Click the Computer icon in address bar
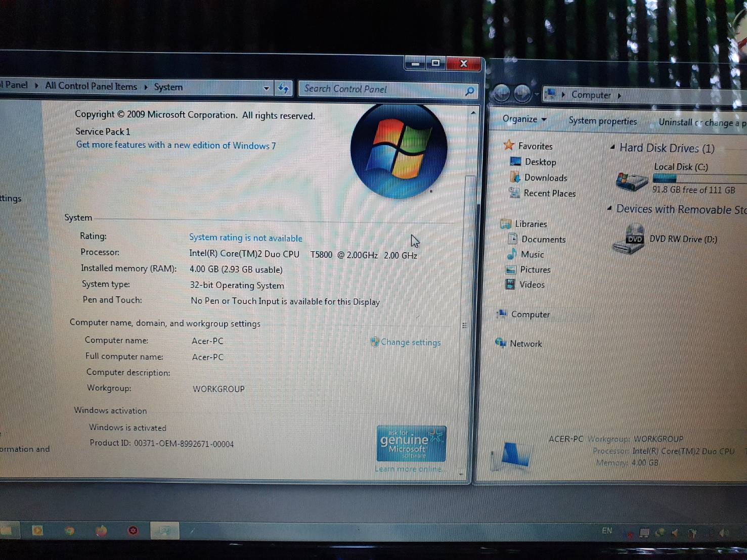Viewport: 747px width, 560px height. click(x=551, y=94)
